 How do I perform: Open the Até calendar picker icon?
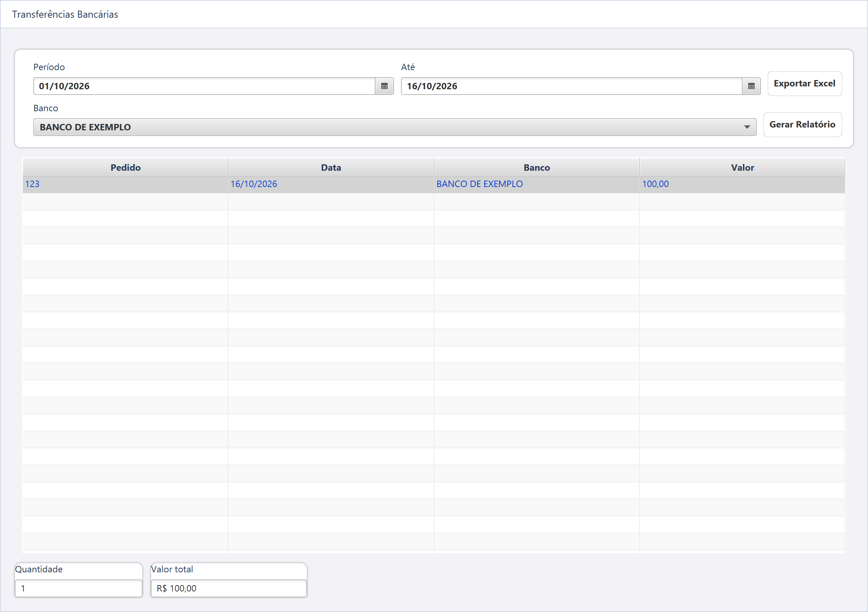751,86
